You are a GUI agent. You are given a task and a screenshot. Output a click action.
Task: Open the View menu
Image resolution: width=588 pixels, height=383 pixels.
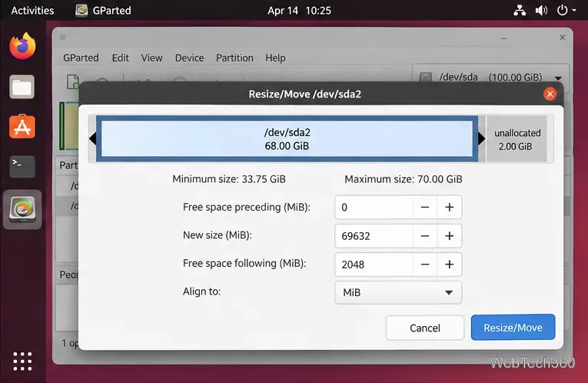(x=152, y=58)
